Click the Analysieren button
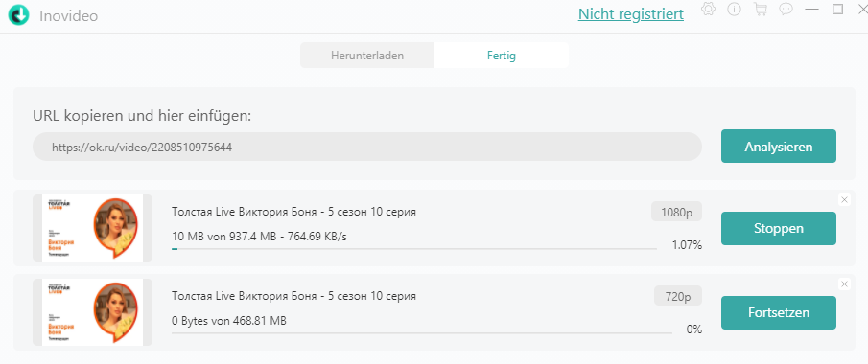The width and height of the screenshot is (868, 364). coord(778,147)
